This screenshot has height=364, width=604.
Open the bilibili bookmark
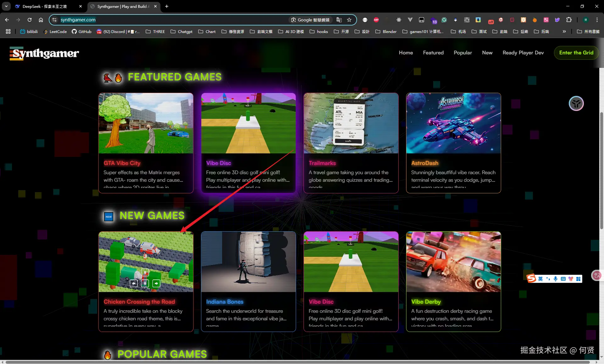(x=29, y=31)
